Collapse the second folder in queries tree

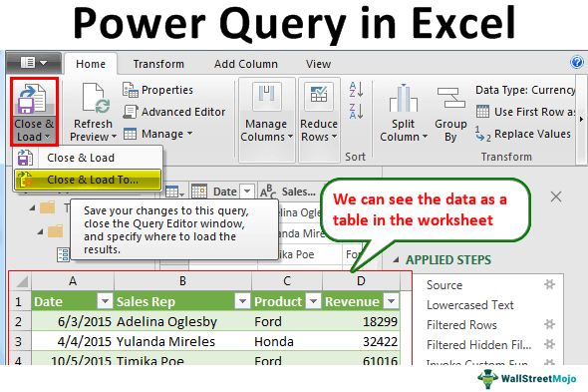40,232
